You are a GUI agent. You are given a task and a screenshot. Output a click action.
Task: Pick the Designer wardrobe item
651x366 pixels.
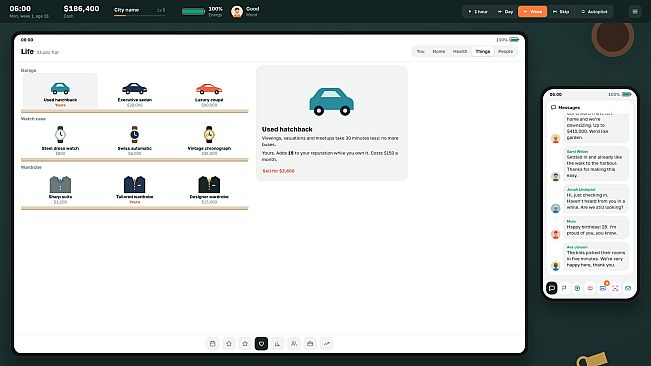(209, 189)
